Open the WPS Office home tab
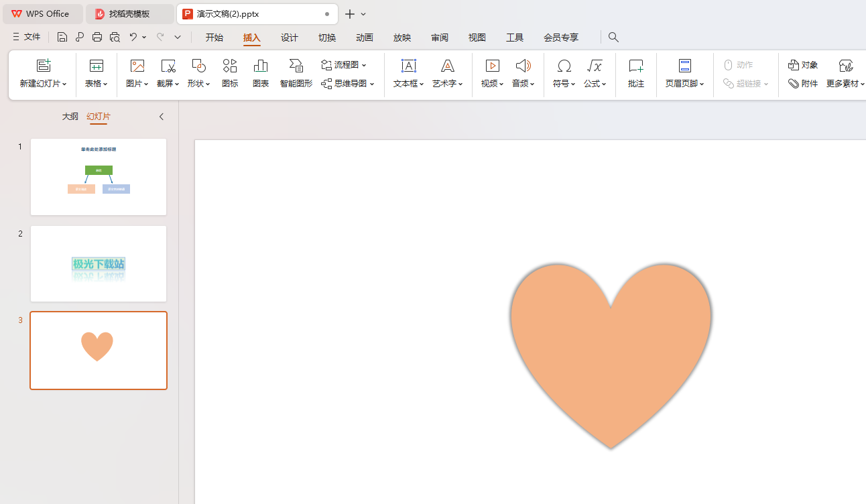Screen dimensions: 866x504 tap(43, 14)
